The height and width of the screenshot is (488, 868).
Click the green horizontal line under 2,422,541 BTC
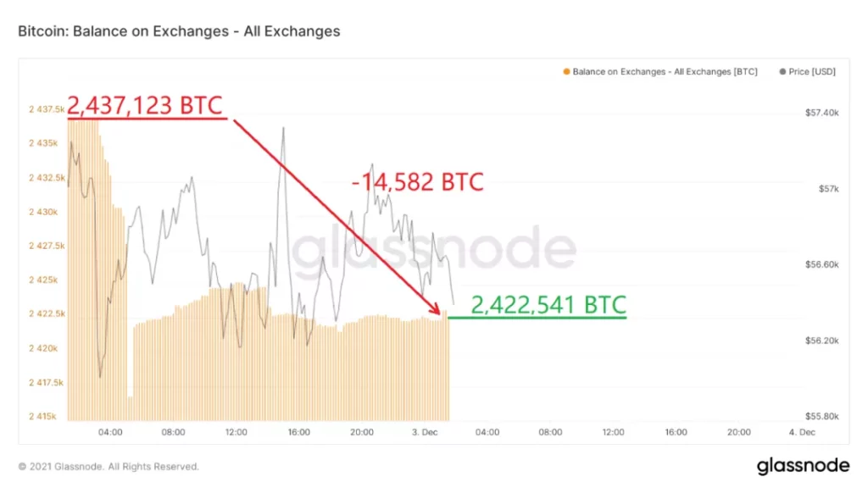(x=537, y=318)
